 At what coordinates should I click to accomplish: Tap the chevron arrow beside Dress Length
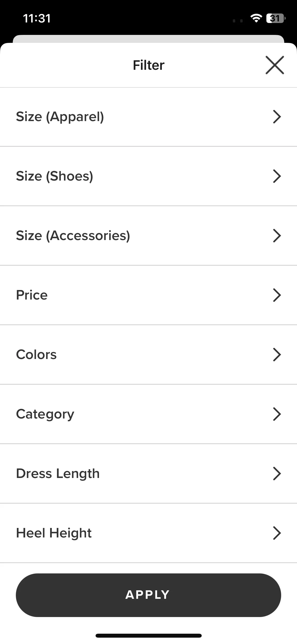pos(277,473)
